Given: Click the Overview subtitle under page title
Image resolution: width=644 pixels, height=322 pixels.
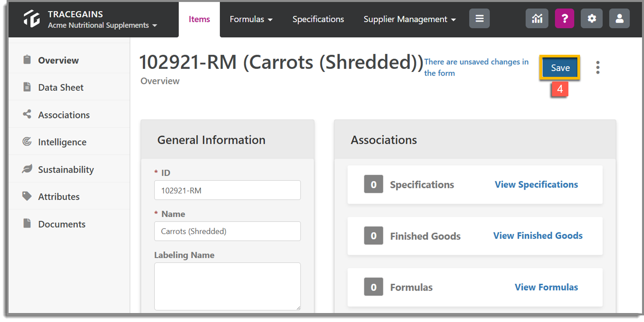Looking at the screenshot, I should pos(160,81).
